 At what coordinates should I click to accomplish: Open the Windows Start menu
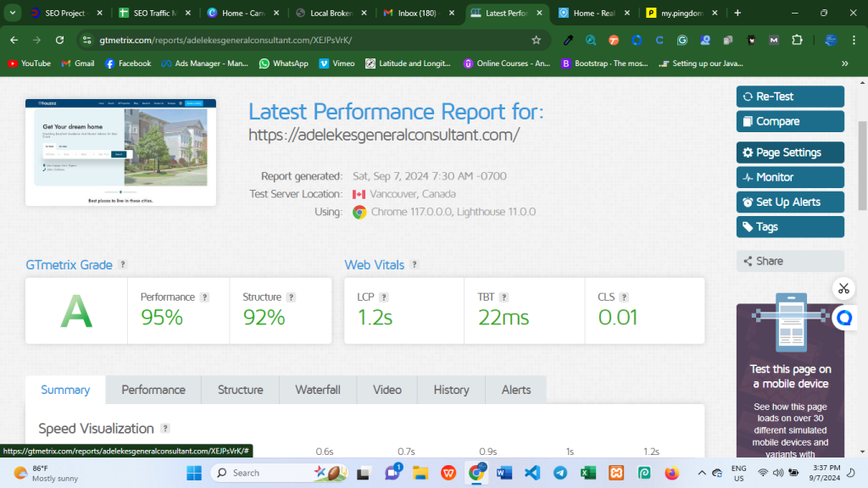(x=194, y=473)
